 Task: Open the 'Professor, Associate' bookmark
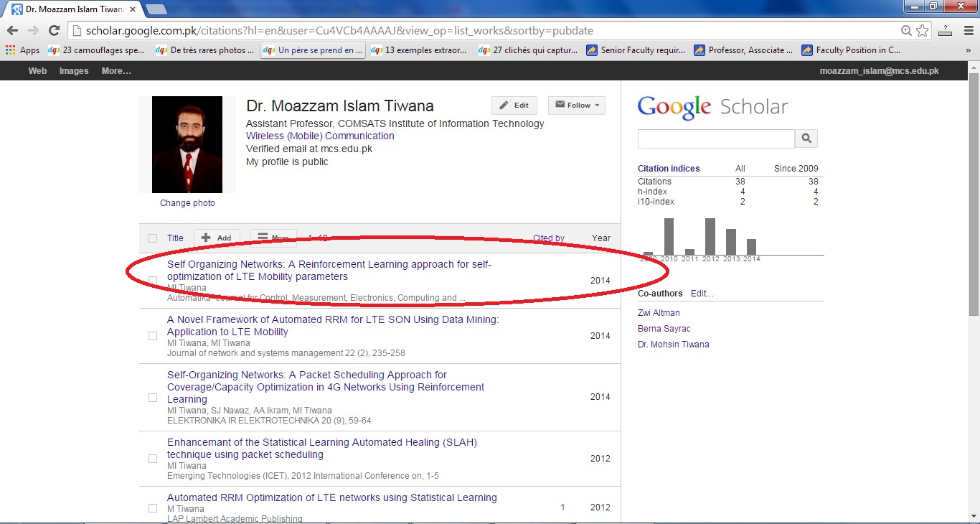[x=743, y=50]
